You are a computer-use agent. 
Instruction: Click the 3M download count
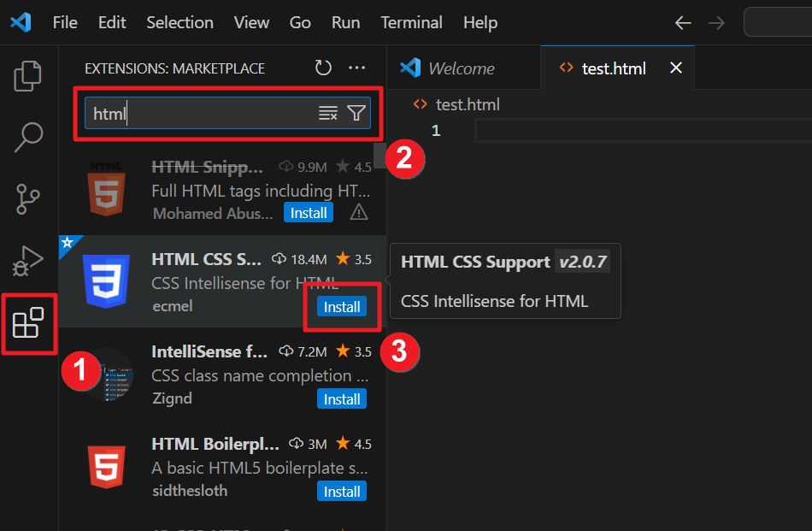click(x=308, y=444)
